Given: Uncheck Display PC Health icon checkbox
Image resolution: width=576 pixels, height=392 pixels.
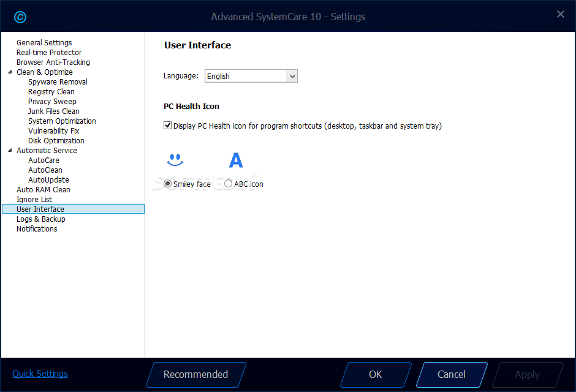Looking at the screenshot, I should pyautogui.click(x=167, y=126).
